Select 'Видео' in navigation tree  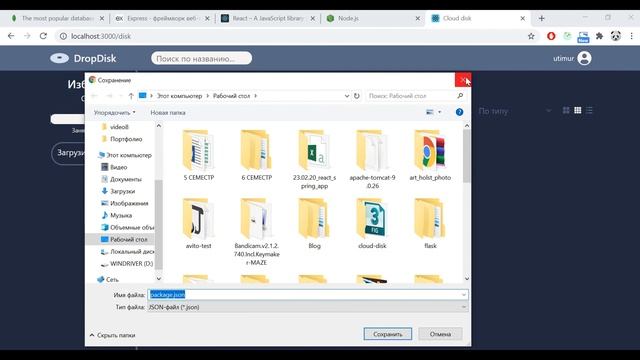click(x=118, y=167)
